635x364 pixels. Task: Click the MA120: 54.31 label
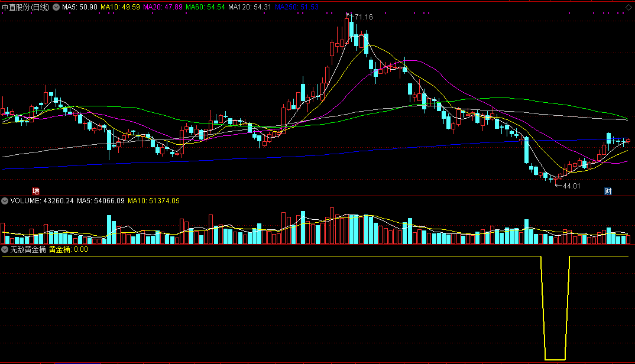pos(250,7)
